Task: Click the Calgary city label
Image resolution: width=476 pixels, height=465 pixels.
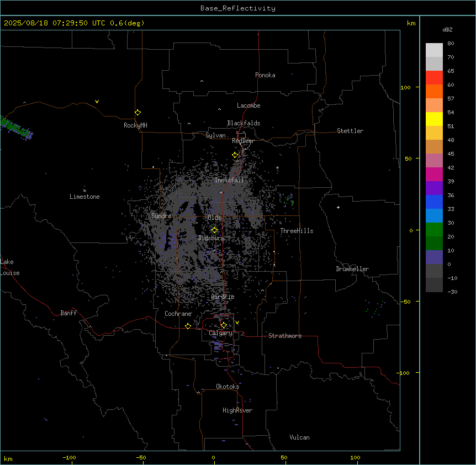Action: click(221, 333)
